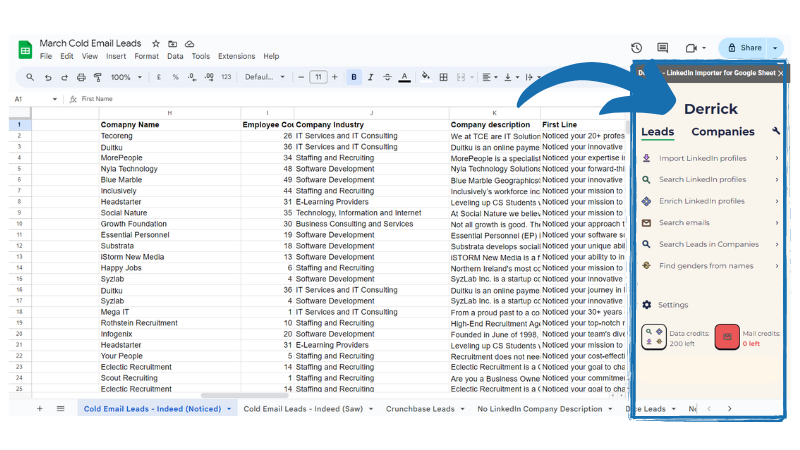This screenshot has width=800, height=450.
Task: Open the Edit menu
Action: click(67, 57)
